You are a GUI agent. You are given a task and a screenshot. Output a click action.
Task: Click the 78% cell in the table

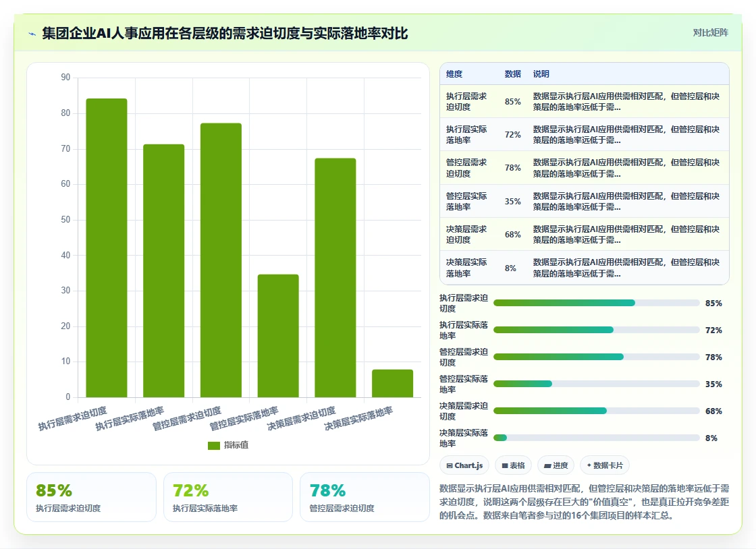(512, 168)
